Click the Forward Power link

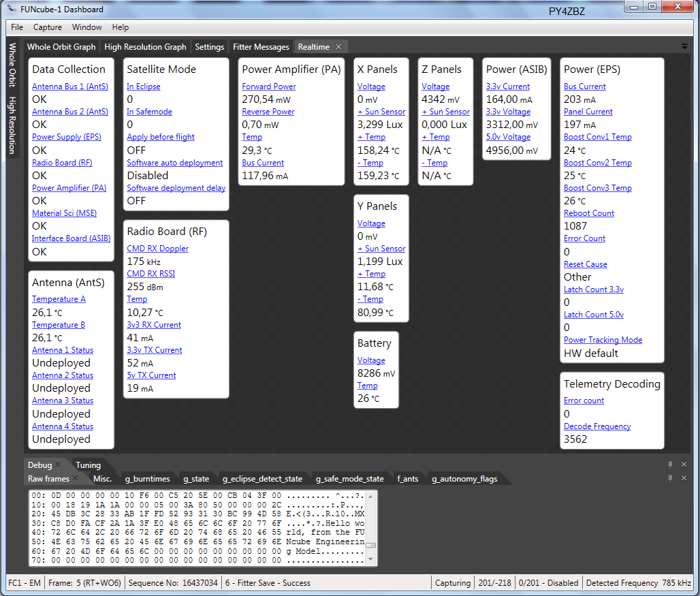click(x=269, y=87)
